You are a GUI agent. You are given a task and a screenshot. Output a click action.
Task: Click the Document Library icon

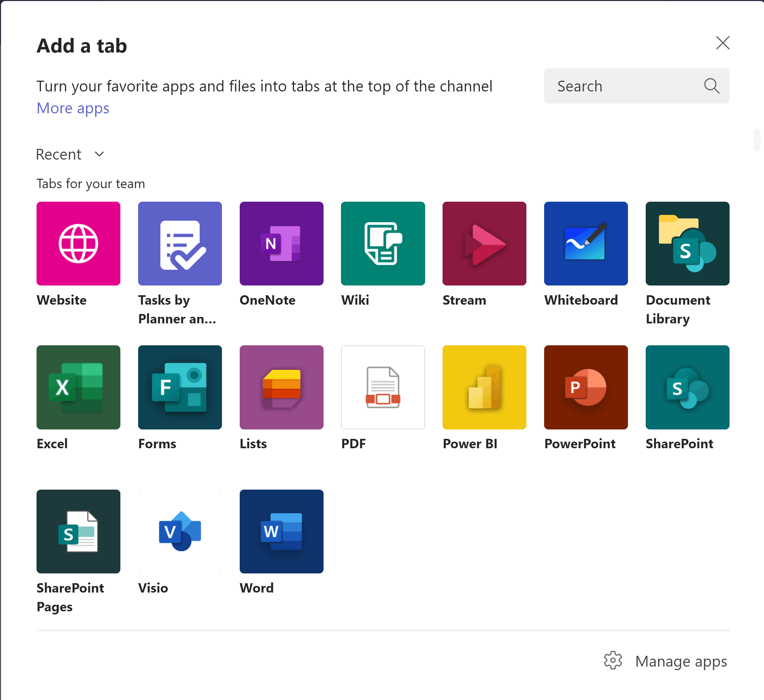(x=687, y=243)
